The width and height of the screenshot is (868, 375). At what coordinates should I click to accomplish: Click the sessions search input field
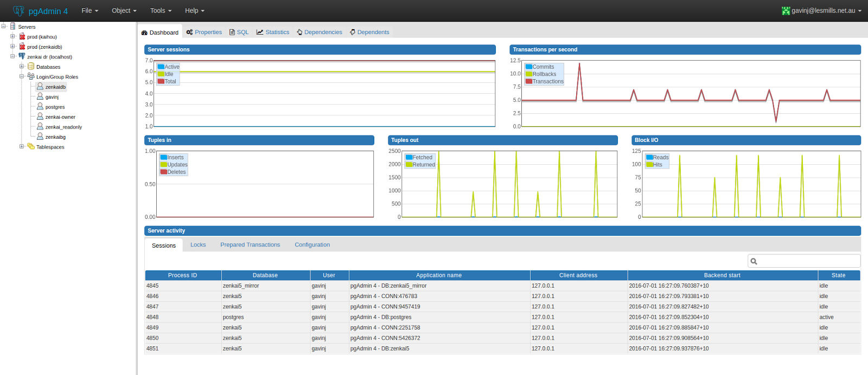point(804,261)
